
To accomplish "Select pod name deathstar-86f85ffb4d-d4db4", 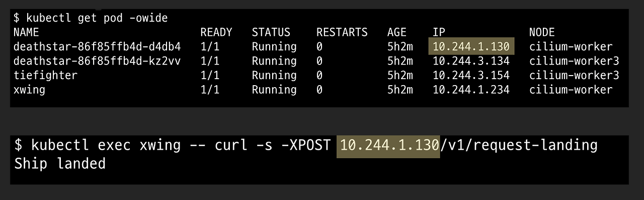I will tap(97, 47).
